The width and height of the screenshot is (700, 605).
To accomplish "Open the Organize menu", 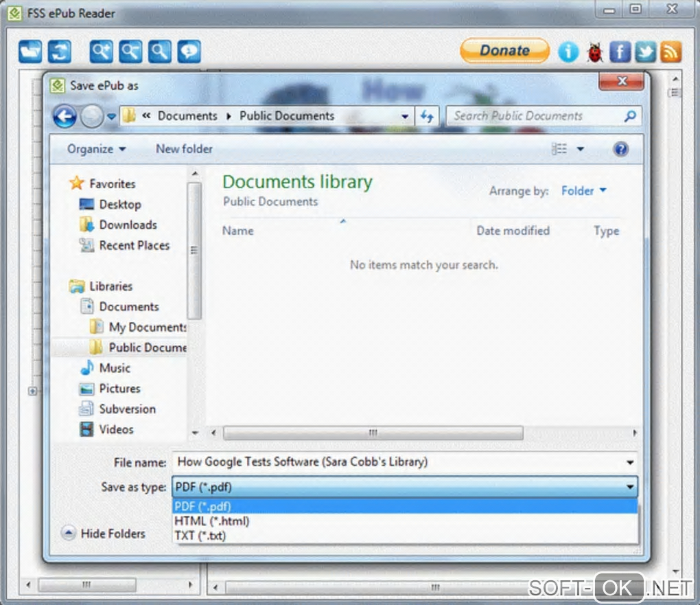I will tap(96, 149).
